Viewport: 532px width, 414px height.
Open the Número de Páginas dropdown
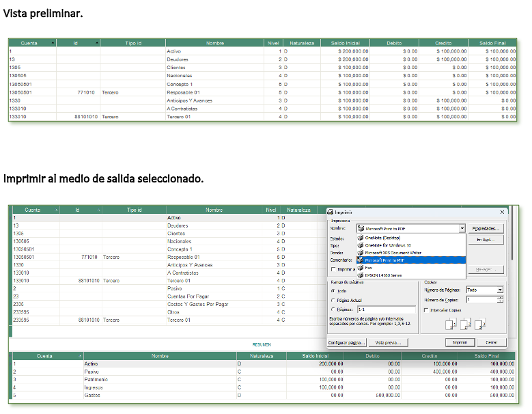click(499, 290)
